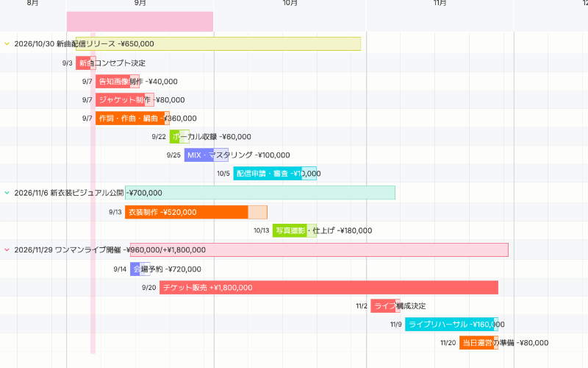588x368 pixels.
Task: Select the 当日運営の準備 task bar
Action: 479,343
